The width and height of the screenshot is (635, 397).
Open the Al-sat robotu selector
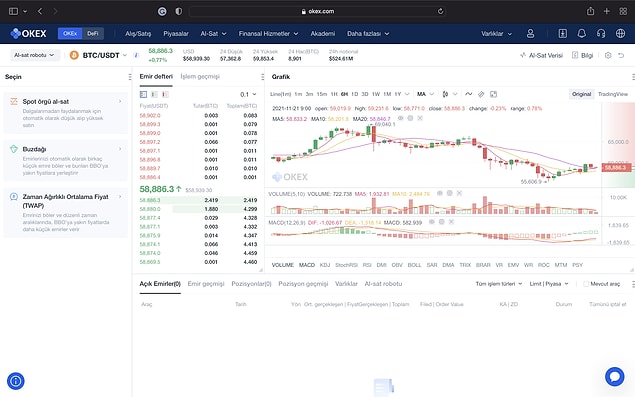tap(35, 55)
